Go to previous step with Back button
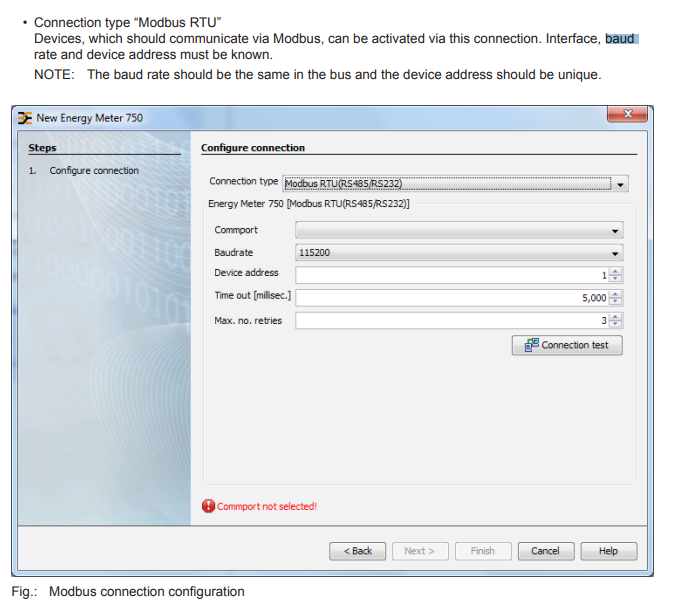Image resolution: width=681 pixels, height=612 pixels. (x=358, y=551)
